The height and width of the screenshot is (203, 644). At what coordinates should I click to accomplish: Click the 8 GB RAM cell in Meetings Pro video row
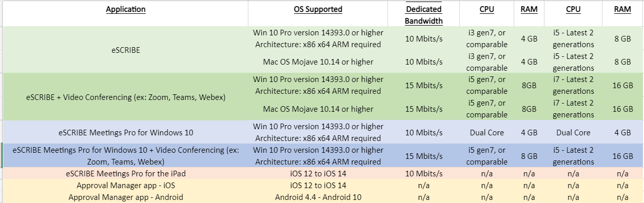[529, 155]
